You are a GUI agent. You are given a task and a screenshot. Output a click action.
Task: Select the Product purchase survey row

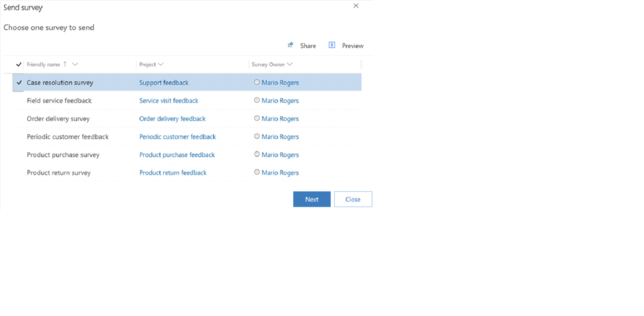click(63, 155)
